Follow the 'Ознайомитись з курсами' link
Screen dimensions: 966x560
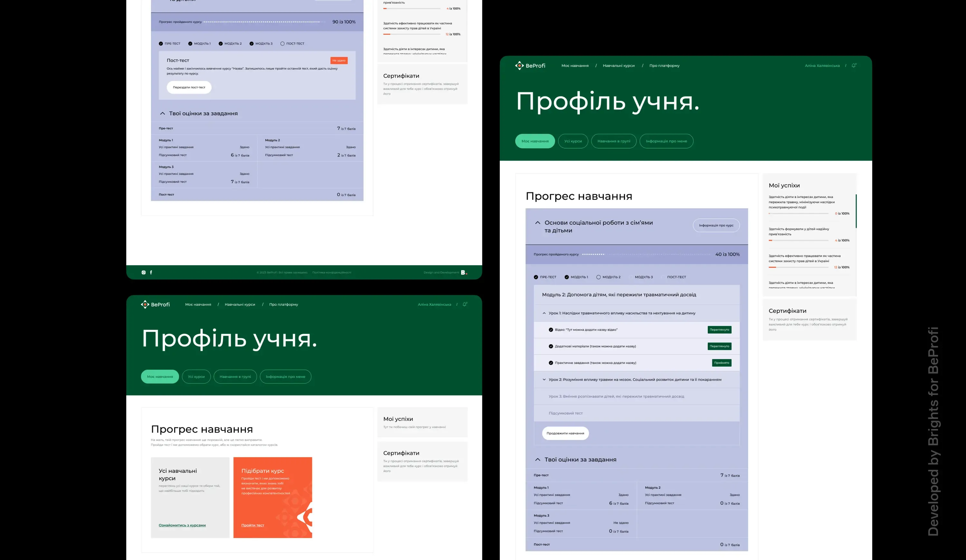182,525
